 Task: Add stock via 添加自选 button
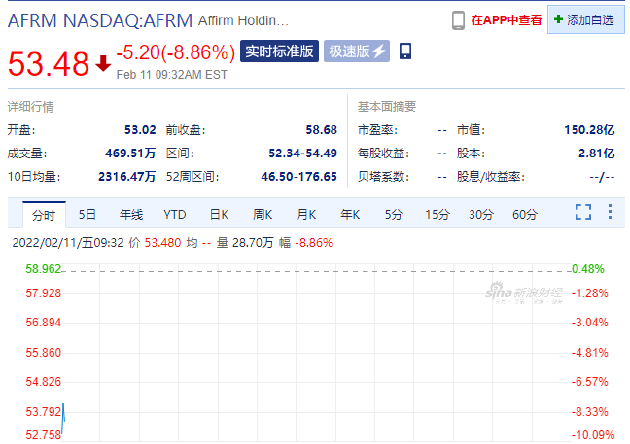(585, 20)
